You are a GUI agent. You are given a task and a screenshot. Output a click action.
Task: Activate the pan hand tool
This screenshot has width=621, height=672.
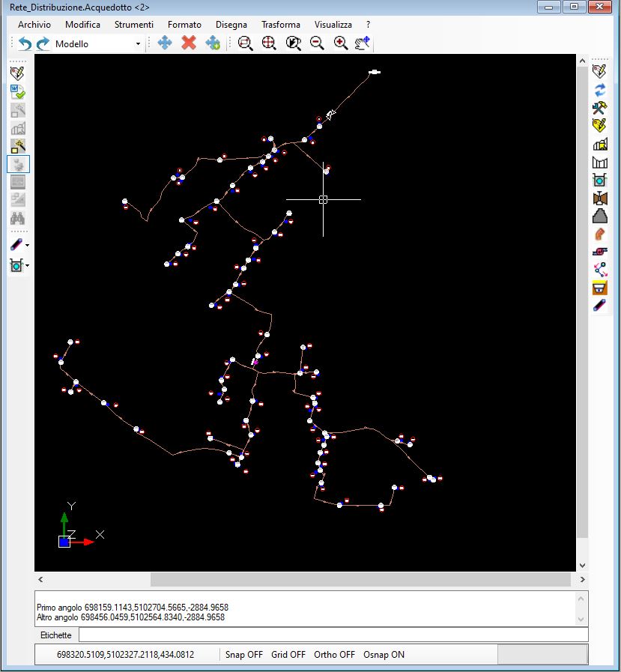coord(363,43)
